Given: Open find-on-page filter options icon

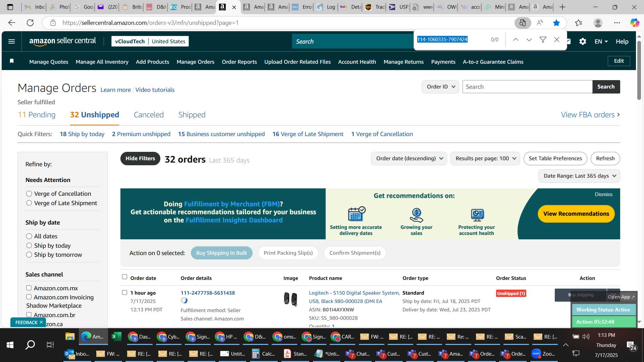Looking at the screenshot, I should click(543, 40).
